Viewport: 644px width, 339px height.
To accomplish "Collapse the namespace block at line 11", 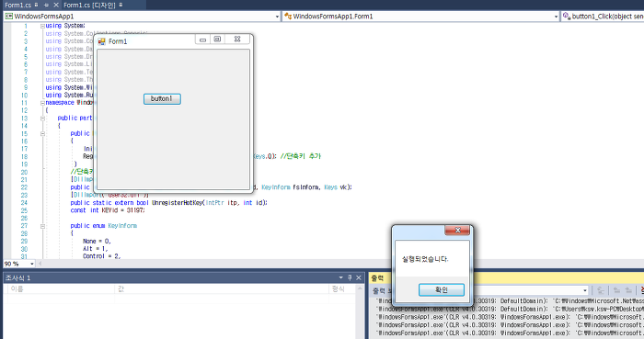I will coord(42,103).
